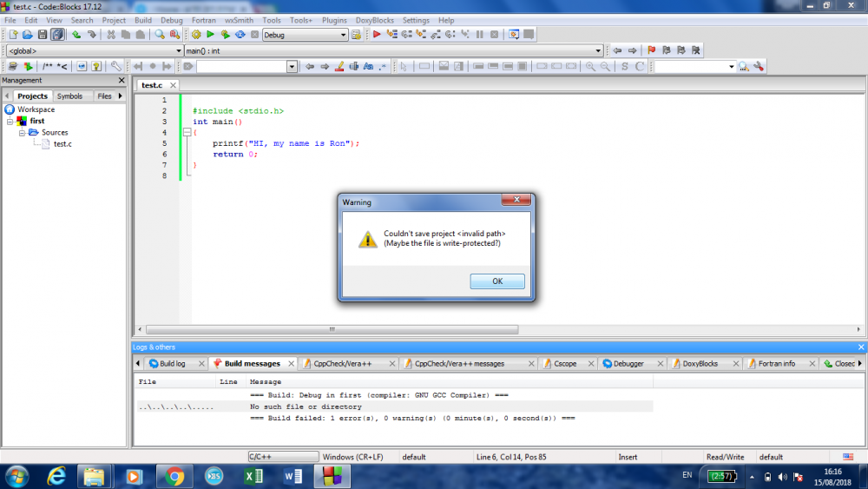This screenshot has height=489, width=868.
Task: Switch to the Symbols tab
Action: point(69,96)
